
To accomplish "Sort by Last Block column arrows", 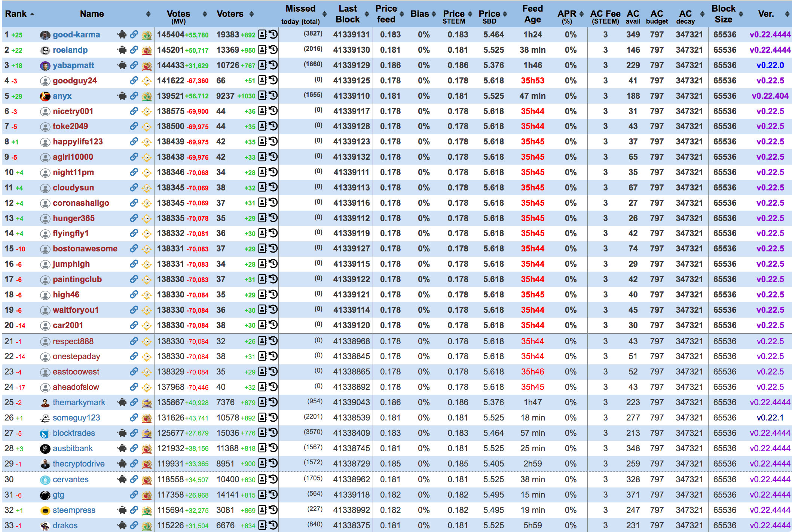I will pyautogui.click(x=367, y=14).
